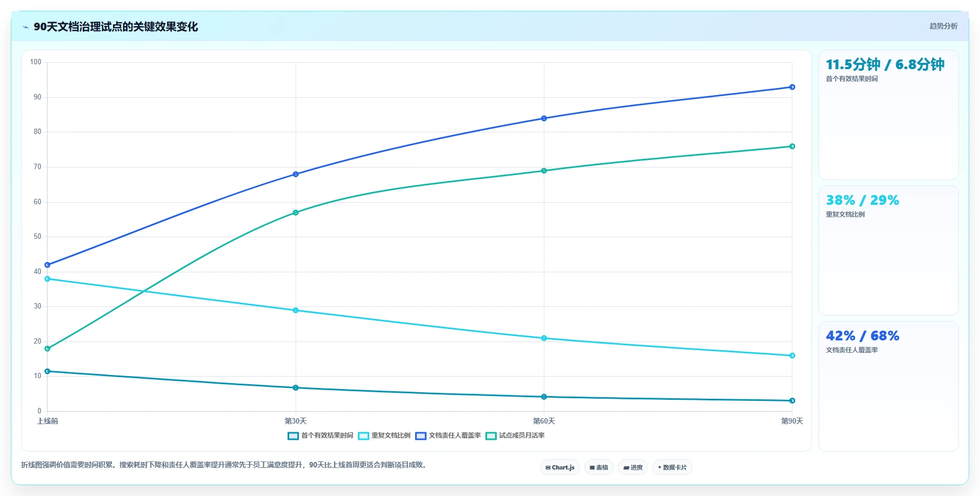Click the y-axis value 50
The width and height of the screenshot is (980, 496).
pos(37,237)
